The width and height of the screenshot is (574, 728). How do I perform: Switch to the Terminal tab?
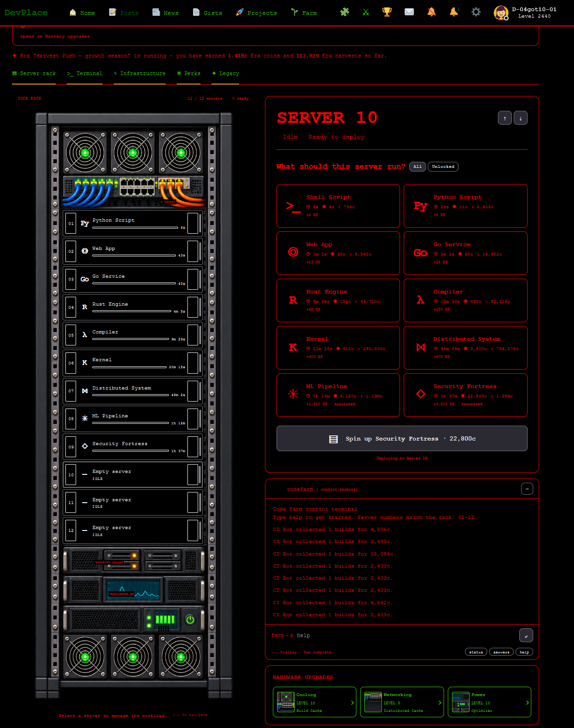pos(84,74)
